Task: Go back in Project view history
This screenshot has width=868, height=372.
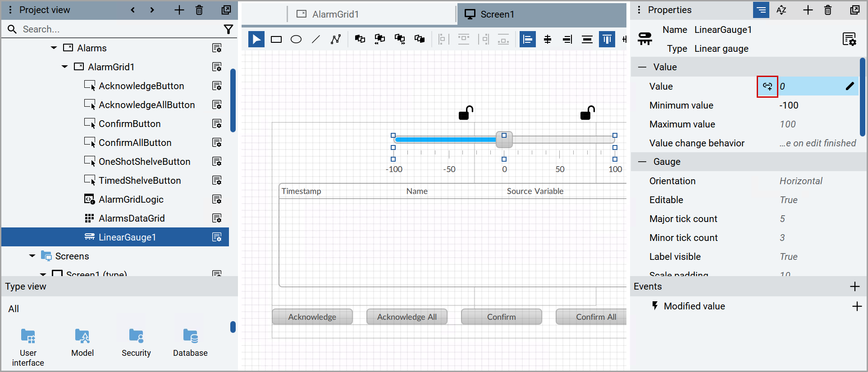Action: [x=132, y=10]
